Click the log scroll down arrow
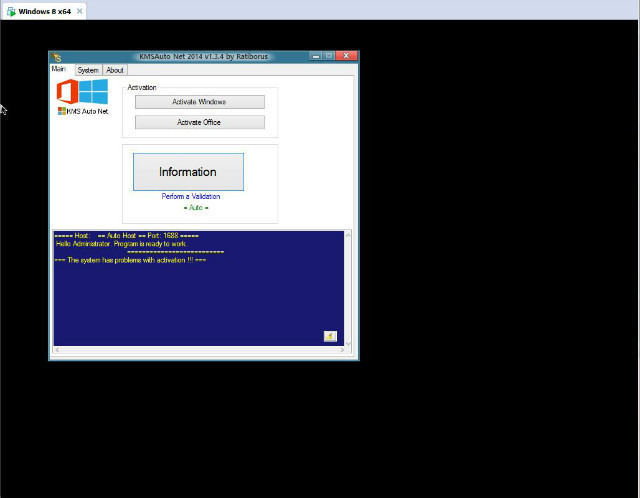This screenshot has width=640, height=498. point(348,343)
